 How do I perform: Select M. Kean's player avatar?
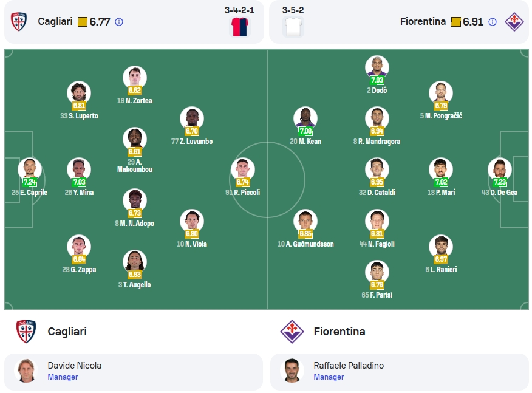305,118
